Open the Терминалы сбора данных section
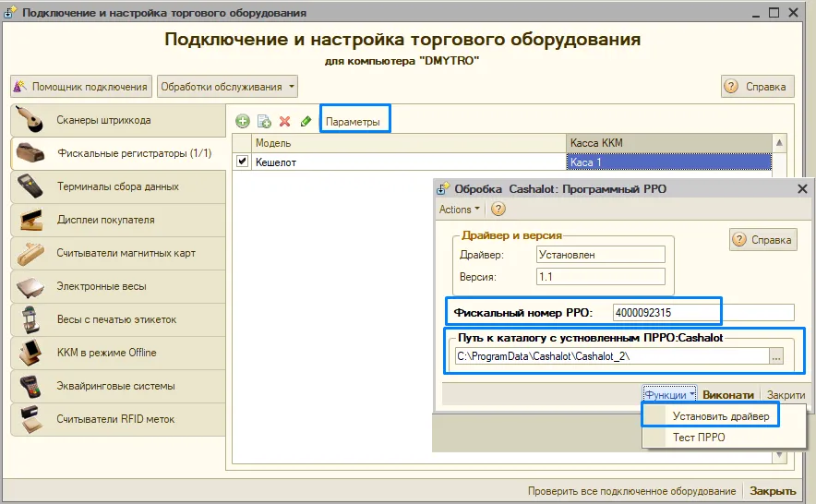 coord(118,186)
